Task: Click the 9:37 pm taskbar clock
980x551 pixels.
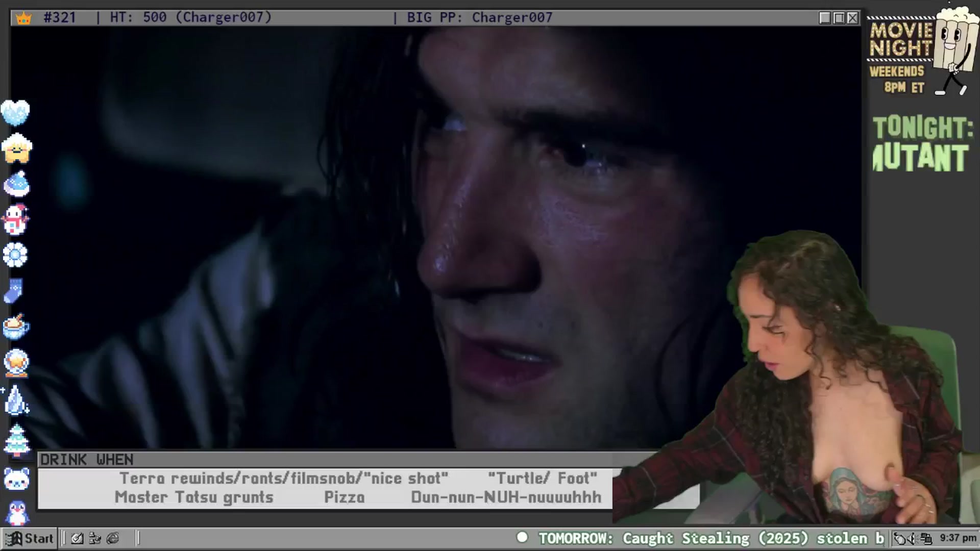Action: click(x=958, y=538)
